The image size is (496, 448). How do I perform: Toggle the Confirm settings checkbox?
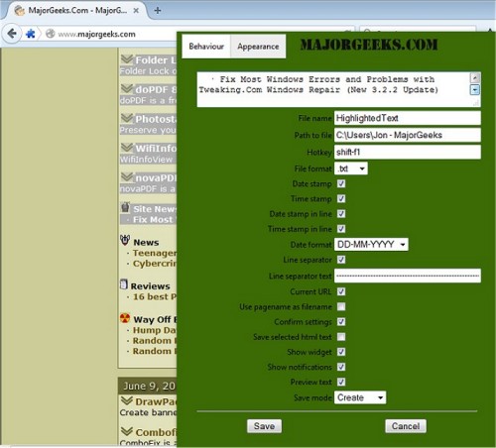pyautogui.click(x=341, y=321)
